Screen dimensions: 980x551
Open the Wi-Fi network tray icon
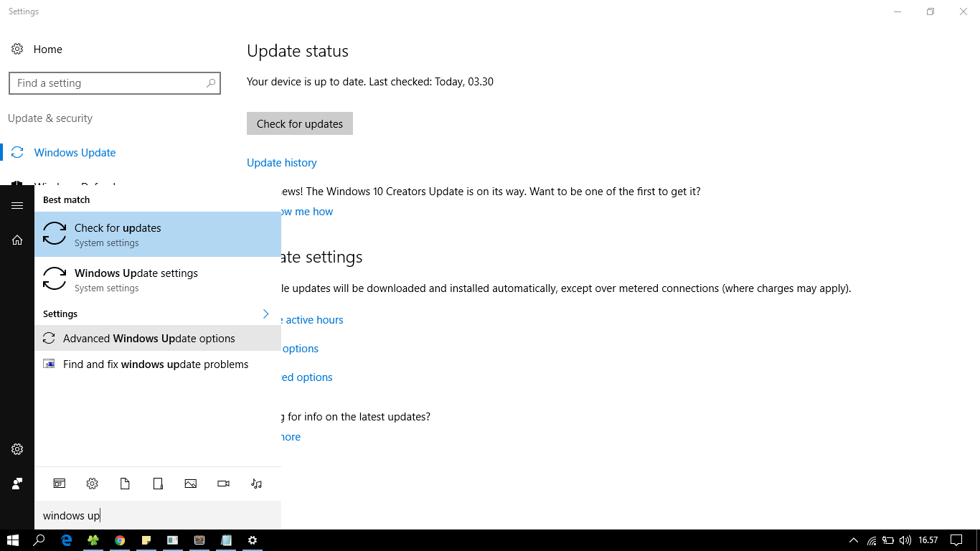point(872,540)
